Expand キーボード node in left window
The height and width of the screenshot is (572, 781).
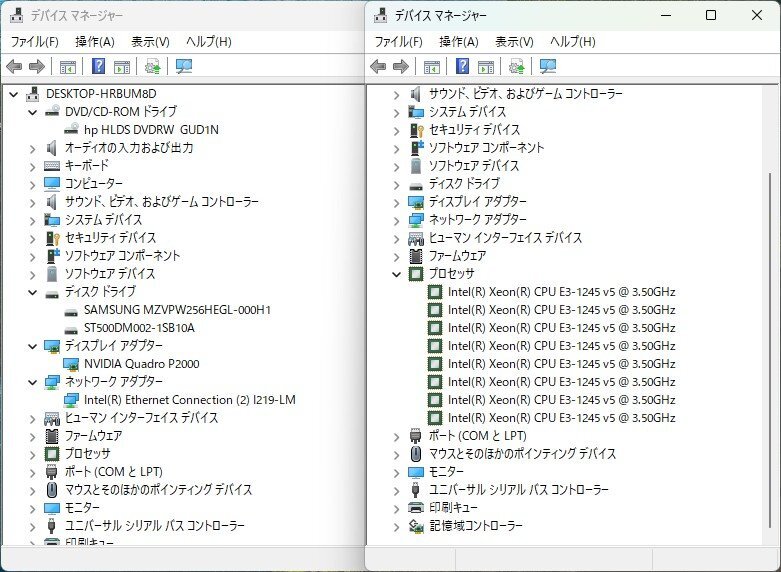point(33,166)
